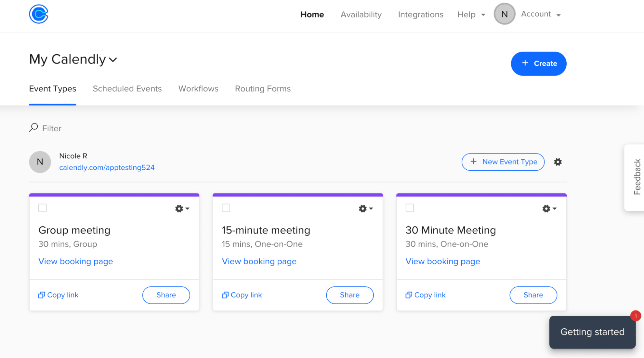
Task: Click the Calendly logo icon
Action: pyautogui.click(x=39, y=15)
